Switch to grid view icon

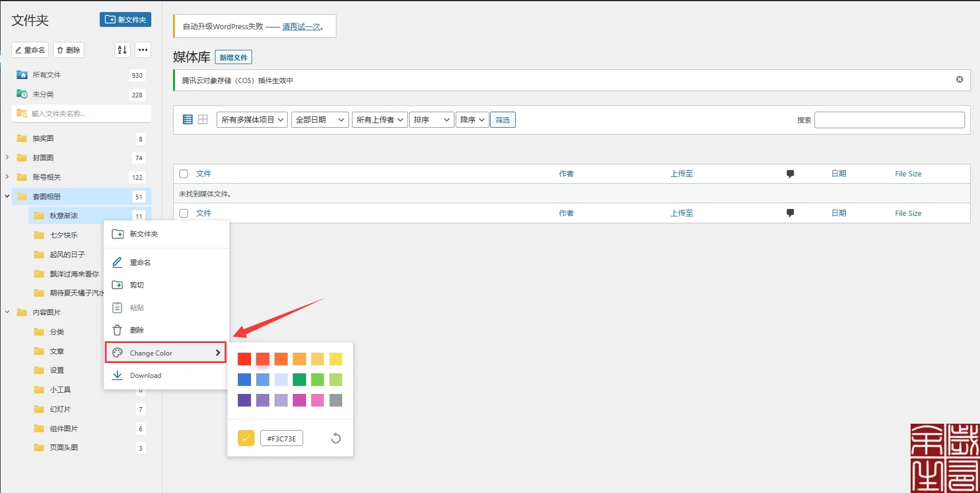(x=203, y=120)
